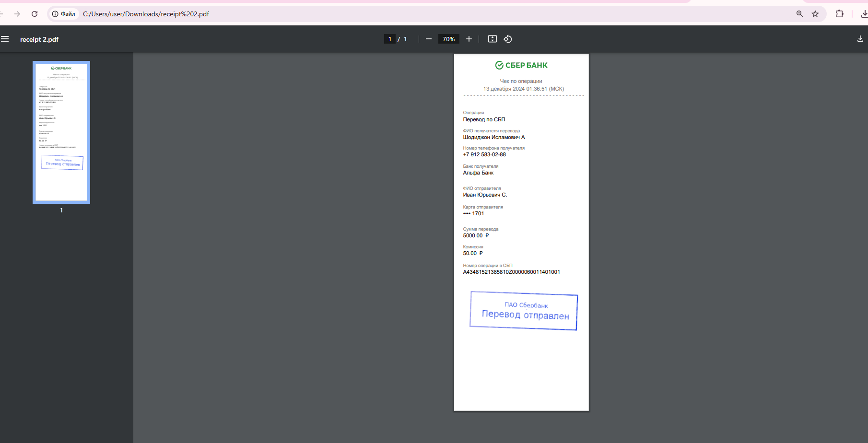Click the fit to page icon
Image resolution: width=868 pixels, height=443 pixels.
click(x=493, y=39)
